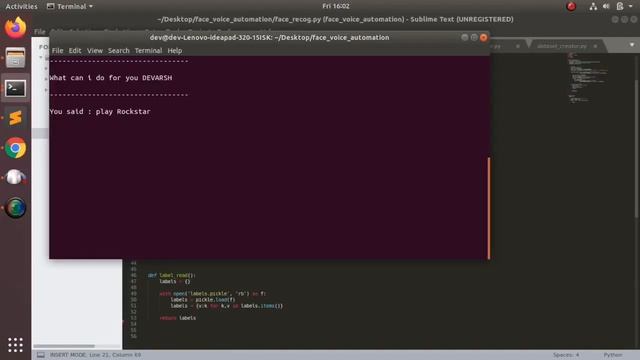The height and width of the screenshot is (360, 640).
Task: Open the network status icon
Action: (x=593, y=6)
